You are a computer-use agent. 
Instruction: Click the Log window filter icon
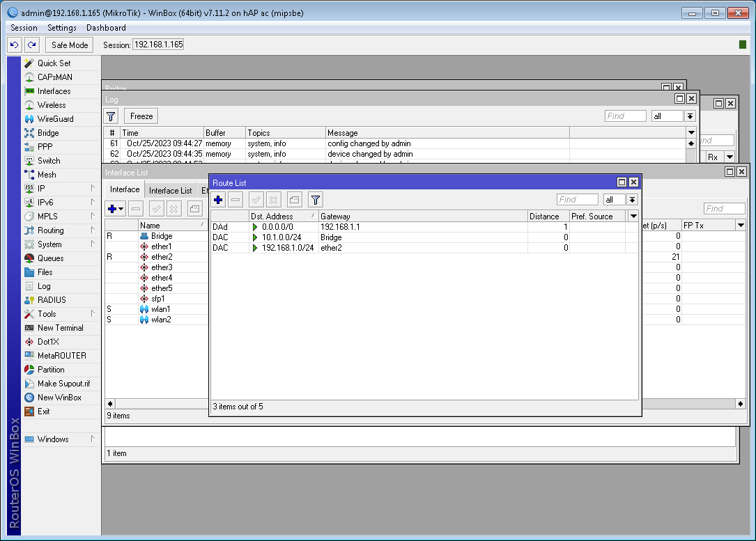[111, 116]
